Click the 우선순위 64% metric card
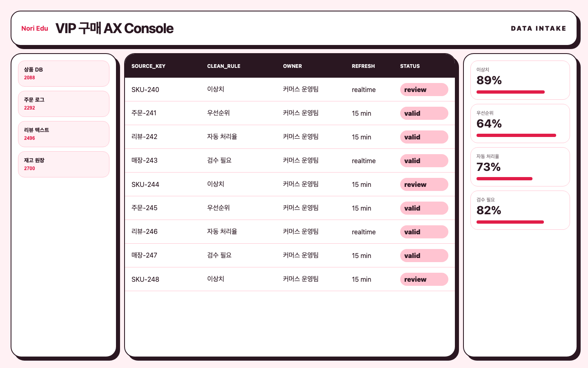Screen dimensions: 588x368 point(520,123)
